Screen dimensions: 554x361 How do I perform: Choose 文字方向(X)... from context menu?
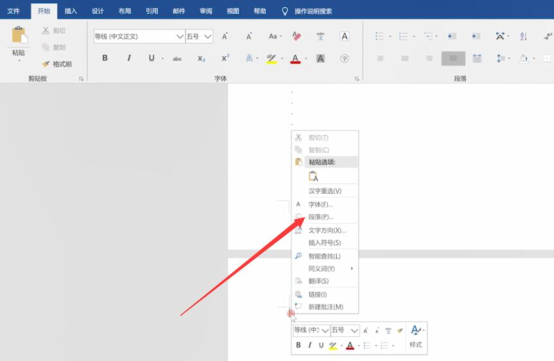tap(325, 230)
